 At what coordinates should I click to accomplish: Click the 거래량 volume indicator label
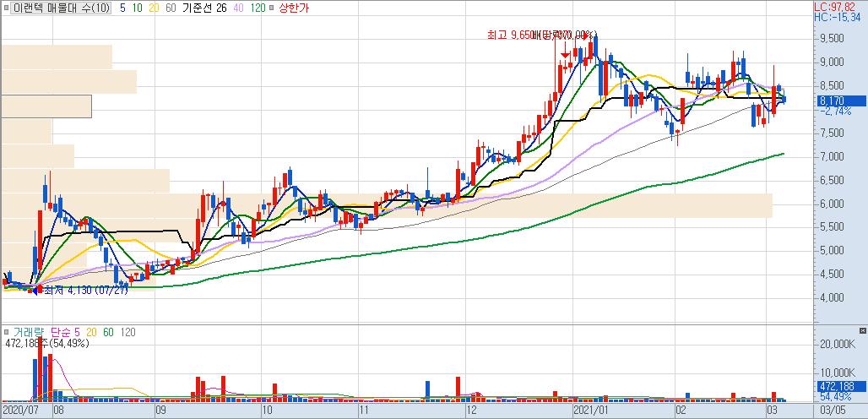pyautogui.click(x=28, y=332)
